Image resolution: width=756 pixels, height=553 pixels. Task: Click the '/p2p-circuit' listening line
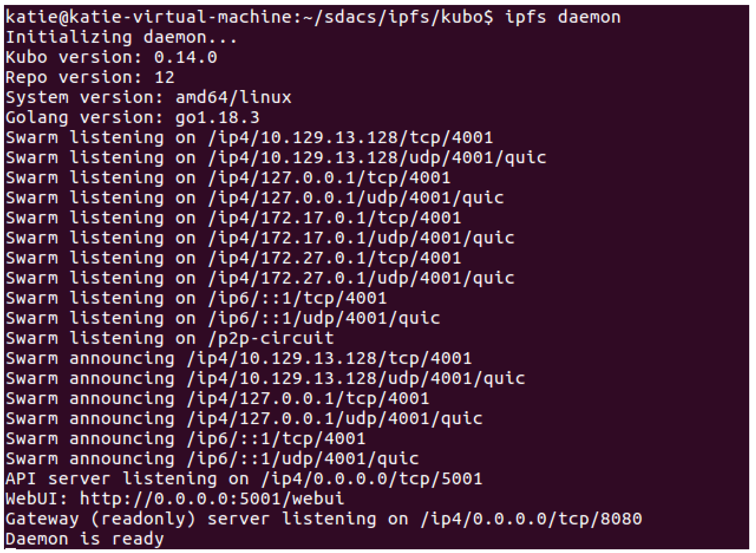(271, 338)
